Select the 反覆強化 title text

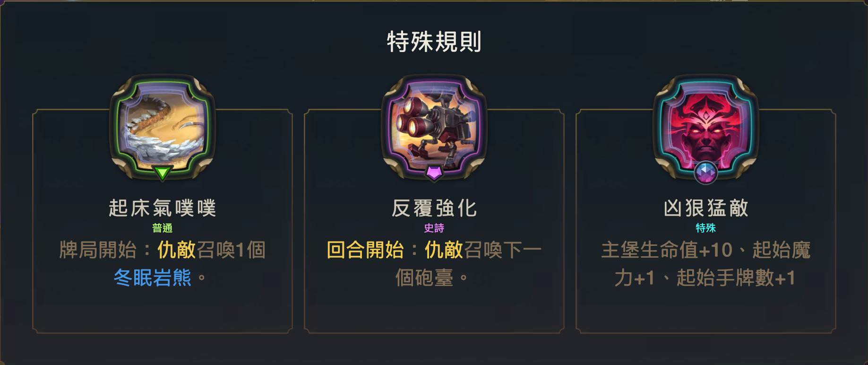click(x=434, y=208)
